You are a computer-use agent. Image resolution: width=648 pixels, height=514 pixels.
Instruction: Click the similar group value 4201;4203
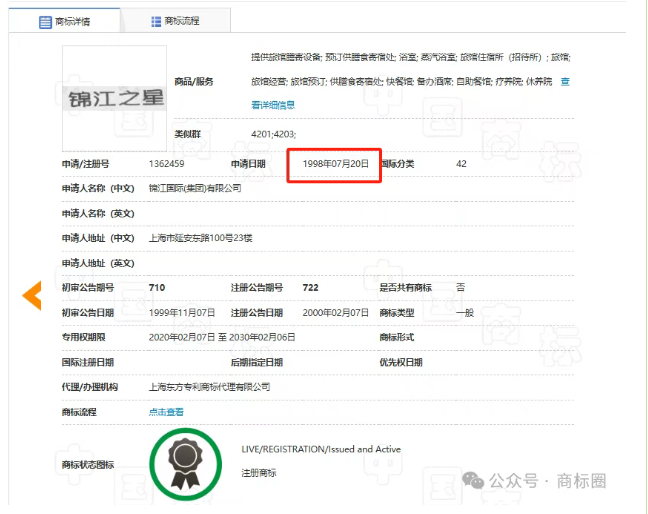pyautogui.click(x=273, y=134)
